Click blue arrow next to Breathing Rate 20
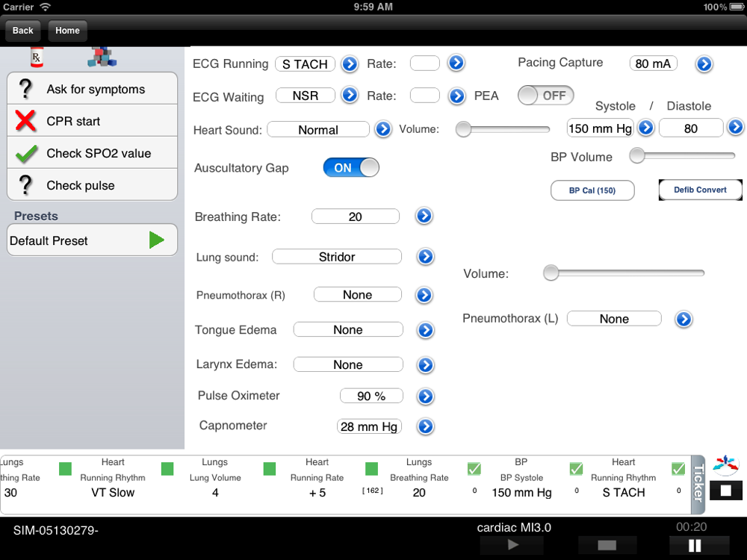Viewport: 747px width, 560px height. click(x=424, y=217)
